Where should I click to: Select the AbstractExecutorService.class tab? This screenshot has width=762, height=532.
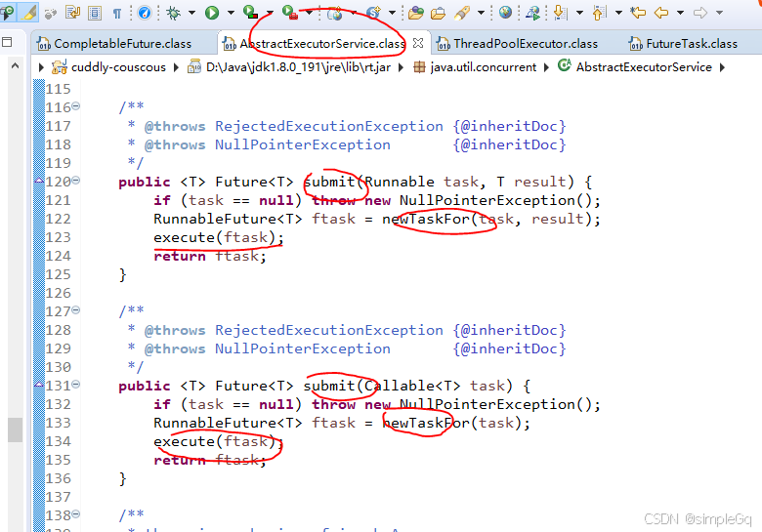(x=322, y=44)
